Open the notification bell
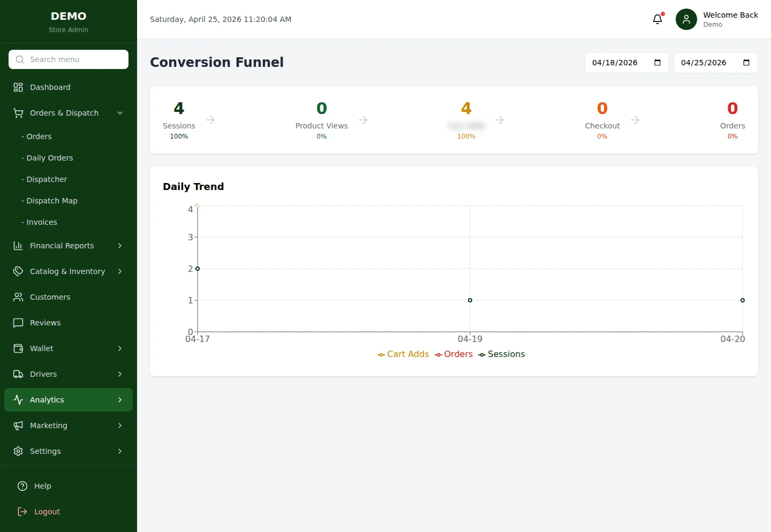 (x=657, y=19)
